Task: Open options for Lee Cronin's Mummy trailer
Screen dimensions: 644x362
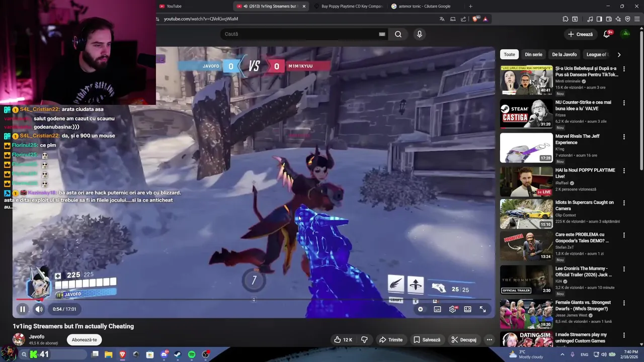Action: [x=624, y=269]
